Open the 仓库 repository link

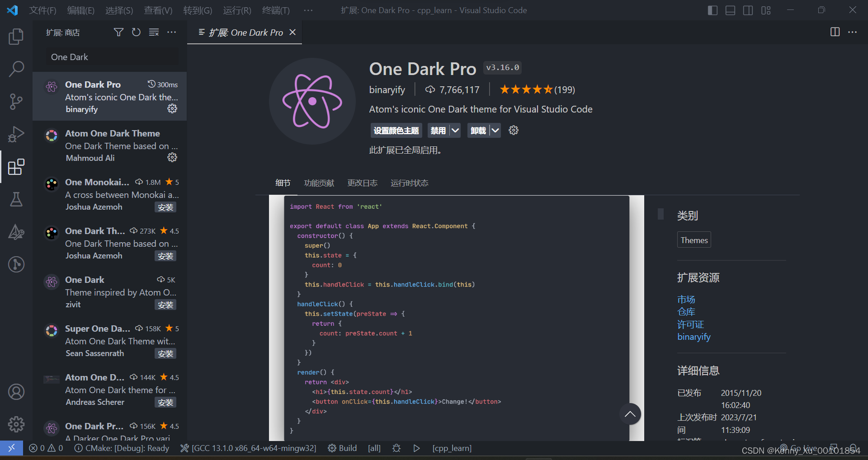(x=686, y=312)
